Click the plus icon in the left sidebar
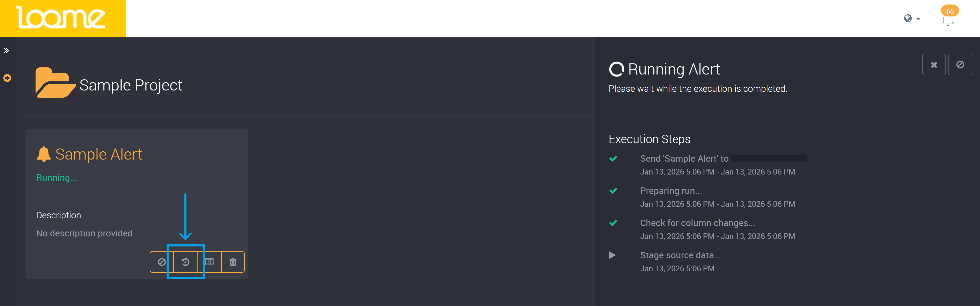The image size is (980, 306). [x=7, y=78]
